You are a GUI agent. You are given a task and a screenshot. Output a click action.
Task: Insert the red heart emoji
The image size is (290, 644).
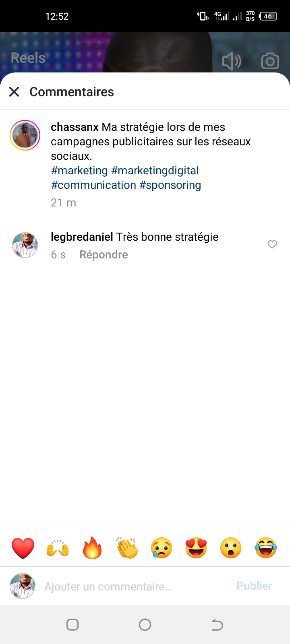point(23,548)
